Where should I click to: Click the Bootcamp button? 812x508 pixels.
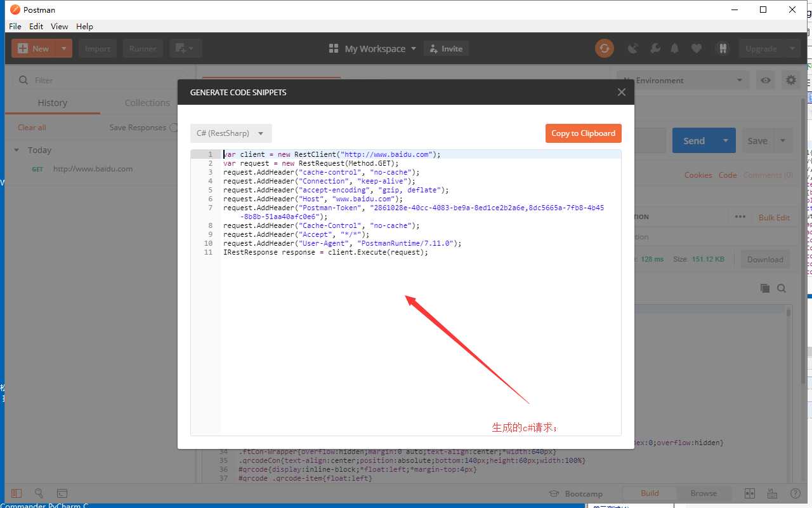click(x=576, y=493)
